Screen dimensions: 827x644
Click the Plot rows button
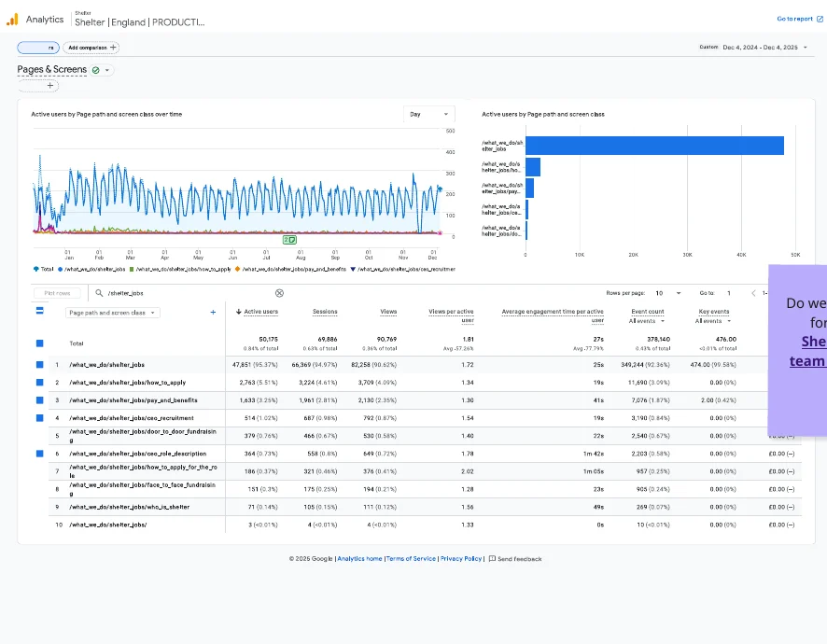point(57,293)
